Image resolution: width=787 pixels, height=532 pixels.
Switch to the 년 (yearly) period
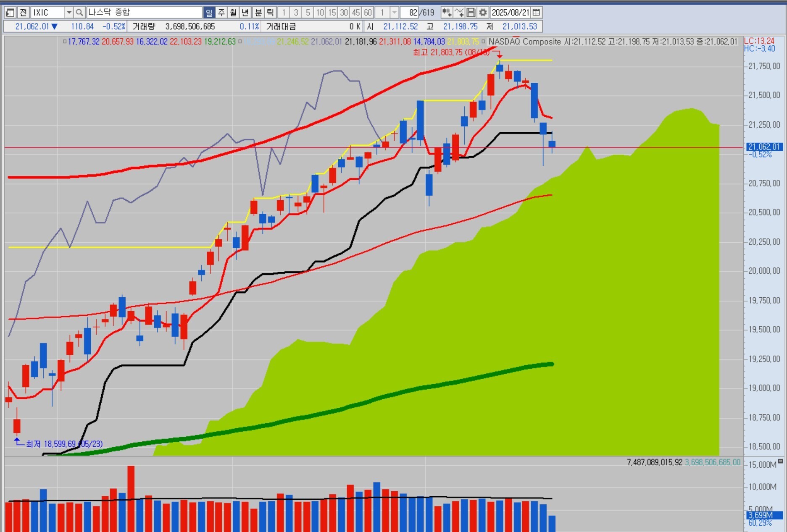(x=245, y=13)
